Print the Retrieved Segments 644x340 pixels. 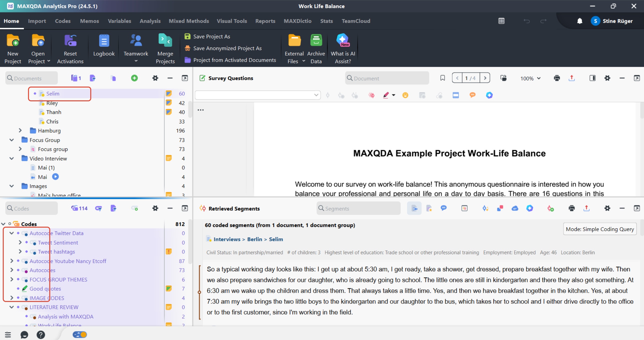click(571, 208)
